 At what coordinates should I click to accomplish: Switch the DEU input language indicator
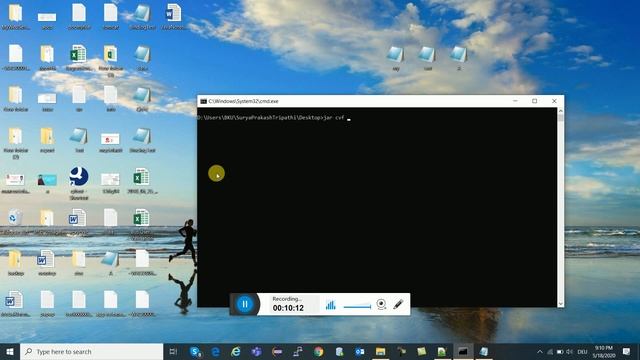582,352
